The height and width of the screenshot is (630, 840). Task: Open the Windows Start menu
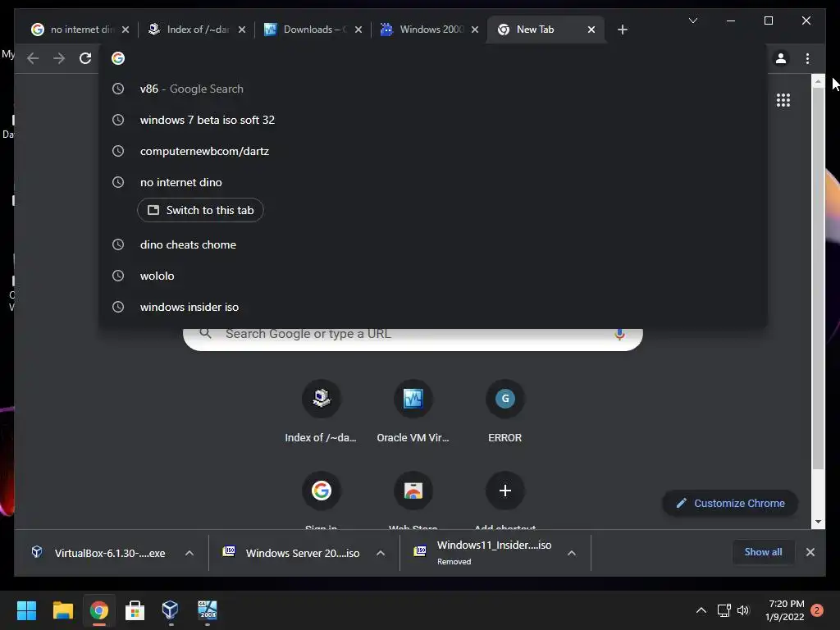pos(26,610)
